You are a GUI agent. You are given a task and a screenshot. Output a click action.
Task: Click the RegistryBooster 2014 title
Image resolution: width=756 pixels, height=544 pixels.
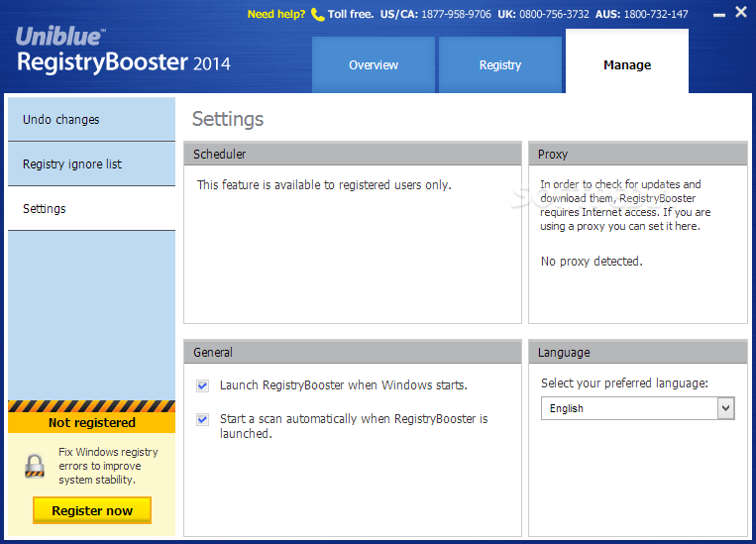tap(124, 62)
